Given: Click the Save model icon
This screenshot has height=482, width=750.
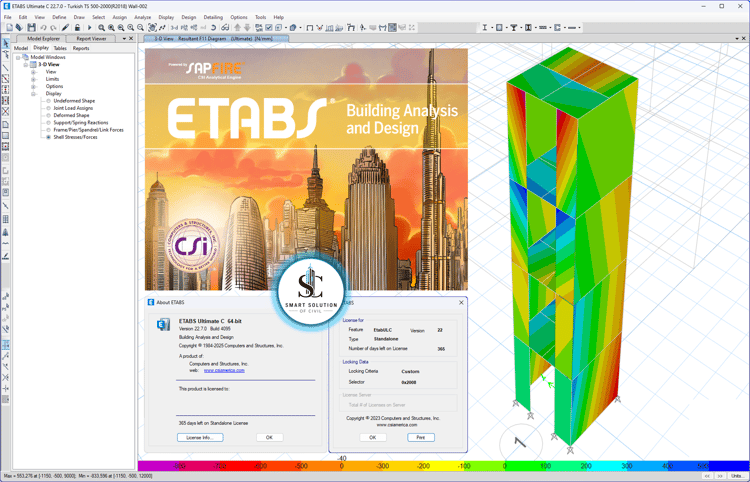Looking at the screenshot, I should 31,28.
